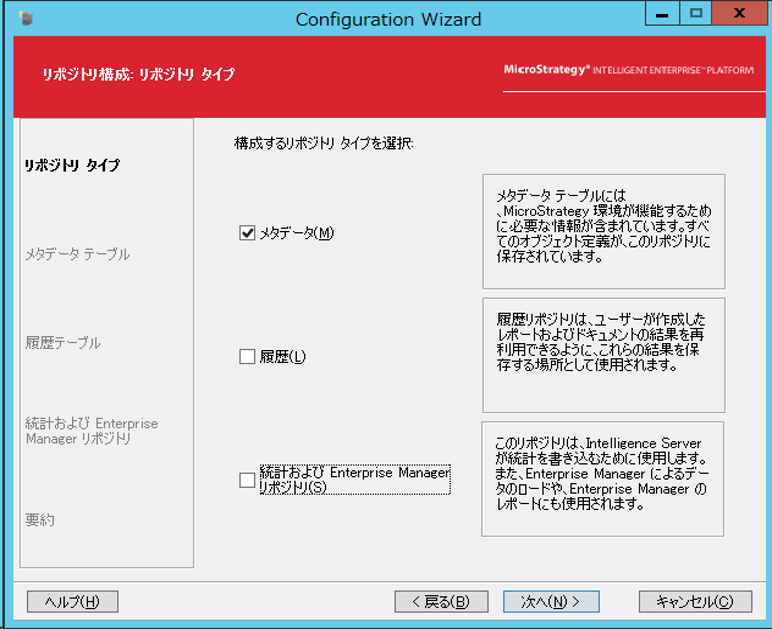
Task: Select 統計および Enterprise Manager リポジトリ sidebar step
Action: pos(92,431)
